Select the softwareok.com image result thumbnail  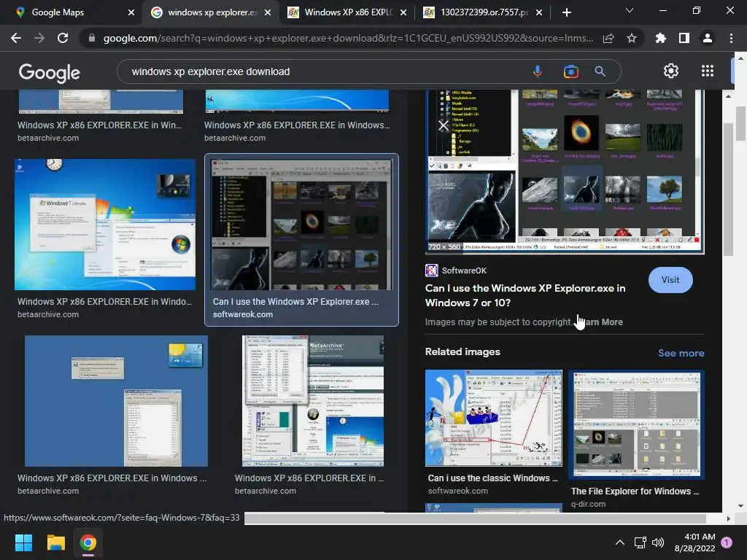(302, 225)
